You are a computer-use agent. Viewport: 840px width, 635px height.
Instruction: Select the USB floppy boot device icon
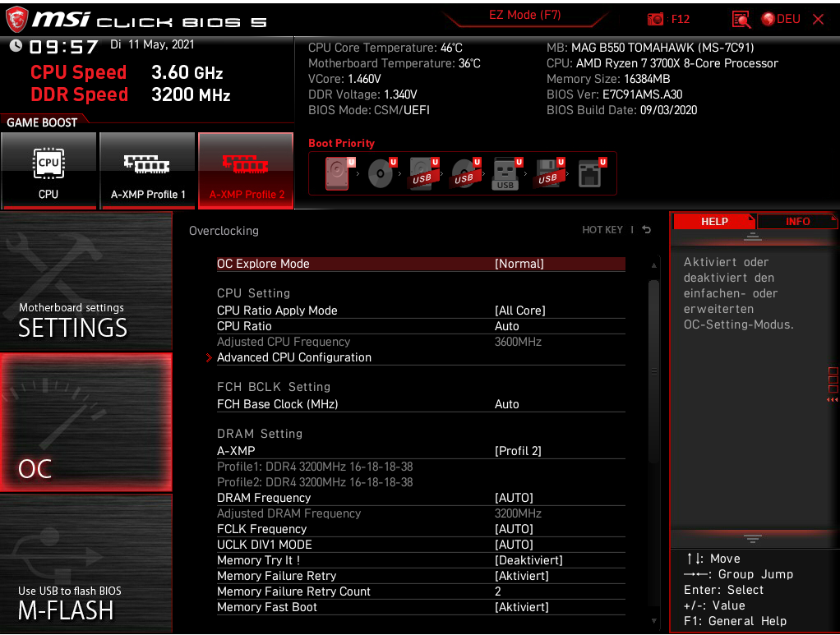pos(549,173)
